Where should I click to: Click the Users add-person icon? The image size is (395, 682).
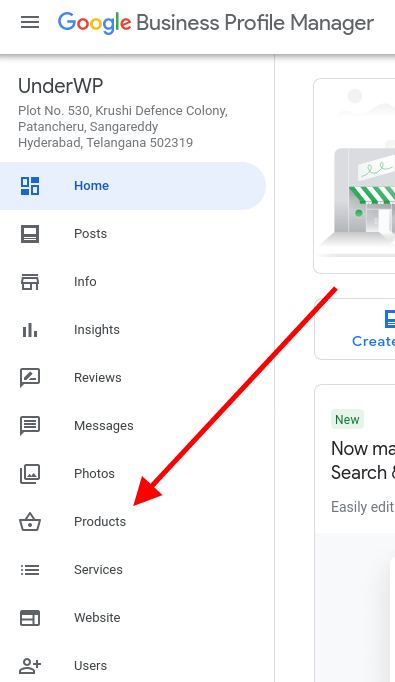(30, 665)
